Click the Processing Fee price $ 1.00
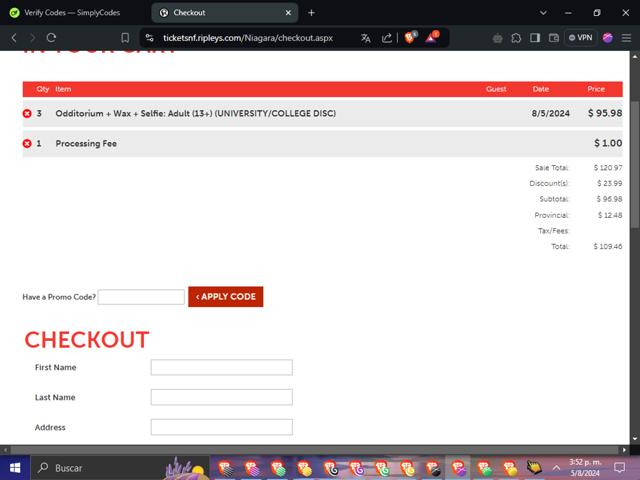This screenshot has height=480, width=640. (608, 143)
